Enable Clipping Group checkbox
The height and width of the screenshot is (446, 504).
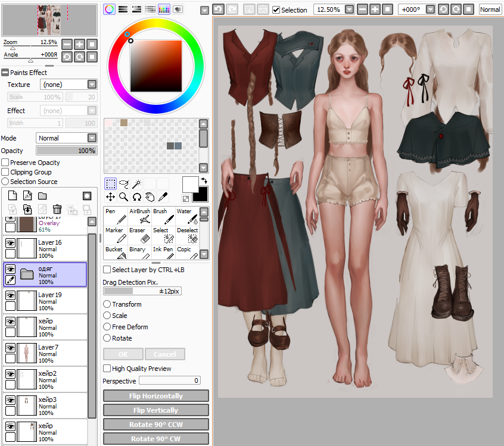tap(5, 172)
